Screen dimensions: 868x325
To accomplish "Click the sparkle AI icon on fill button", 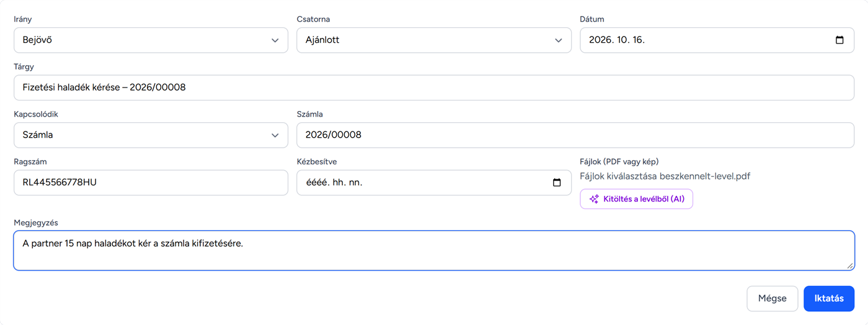I will coord(594,199).
